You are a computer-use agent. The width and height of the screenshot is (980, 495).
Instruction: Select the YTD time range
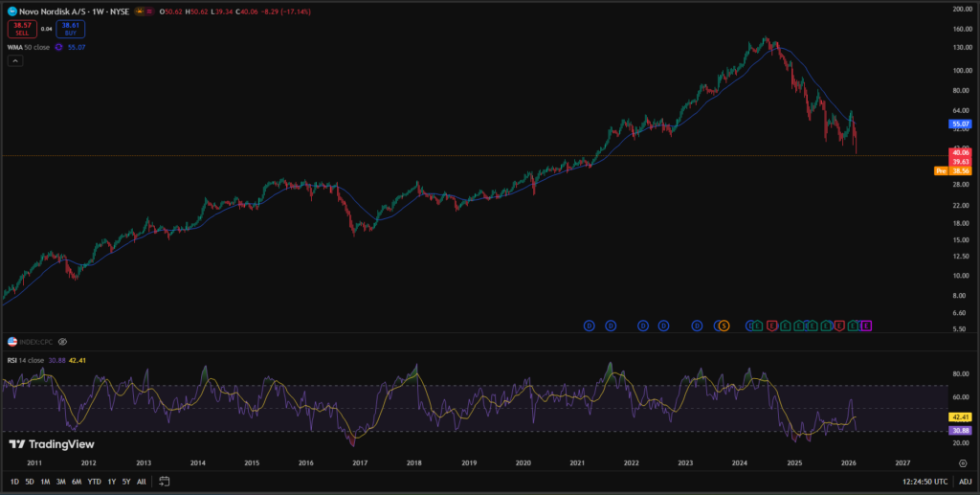(x=95, y=482)
